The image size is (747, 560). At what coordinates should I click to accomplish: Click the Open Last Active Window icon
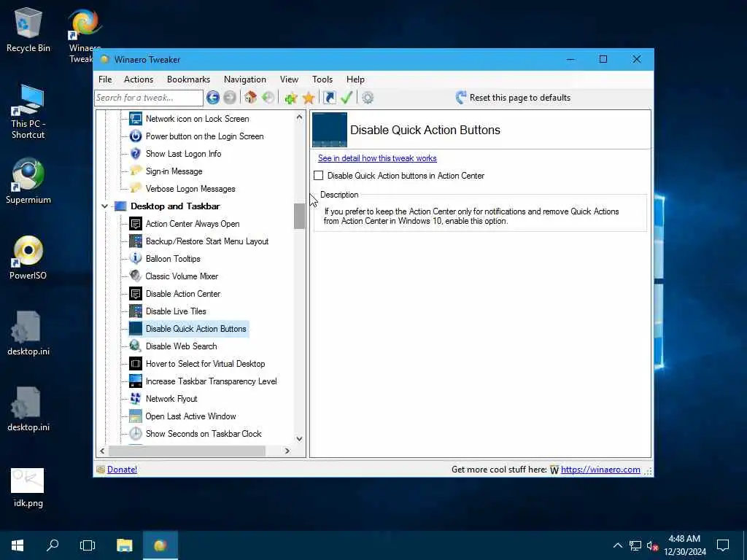coord(136,416)
